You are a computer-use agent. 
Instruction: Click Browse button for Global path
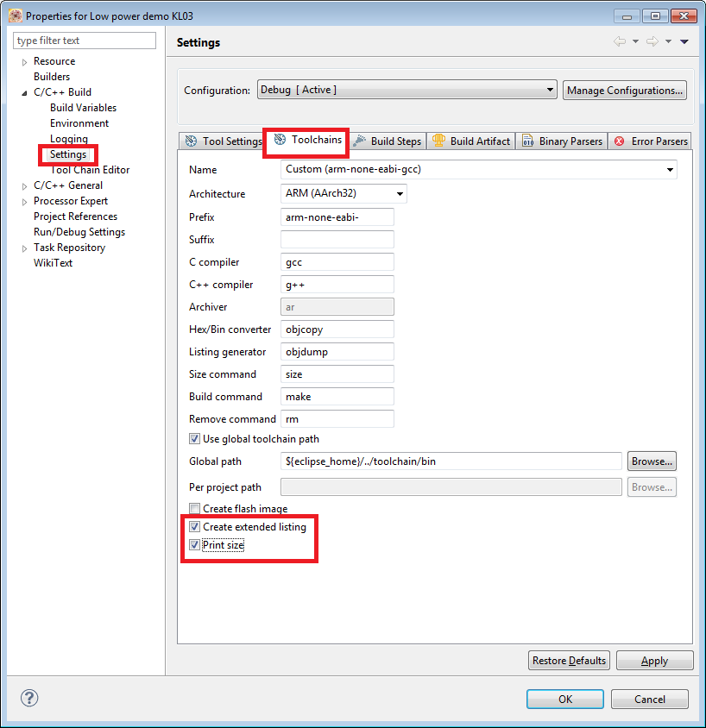[652, 461]
